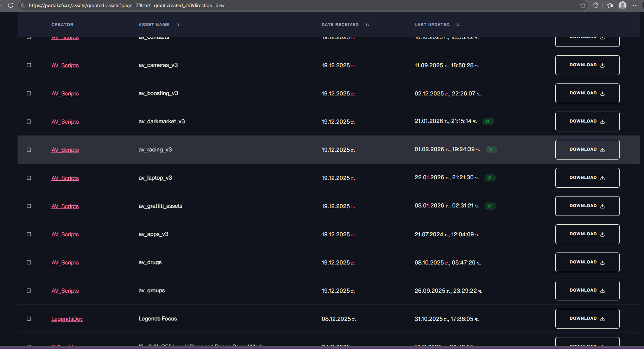Open AV_Scripts link in av_apps_v3 row
The width and height of the screenshot is (644, 349).
(65, 235)
